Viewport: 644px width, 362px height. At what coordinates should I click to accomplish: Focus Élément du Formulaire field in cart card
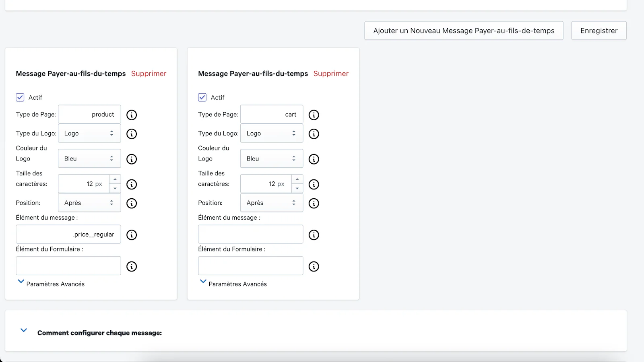(250, 266)
